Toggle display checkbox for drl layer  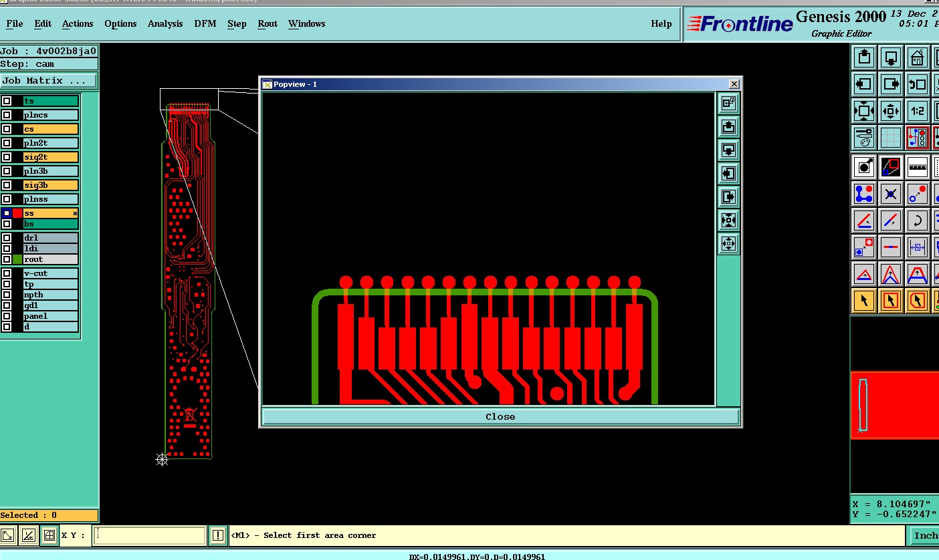[x=7, y=238]
